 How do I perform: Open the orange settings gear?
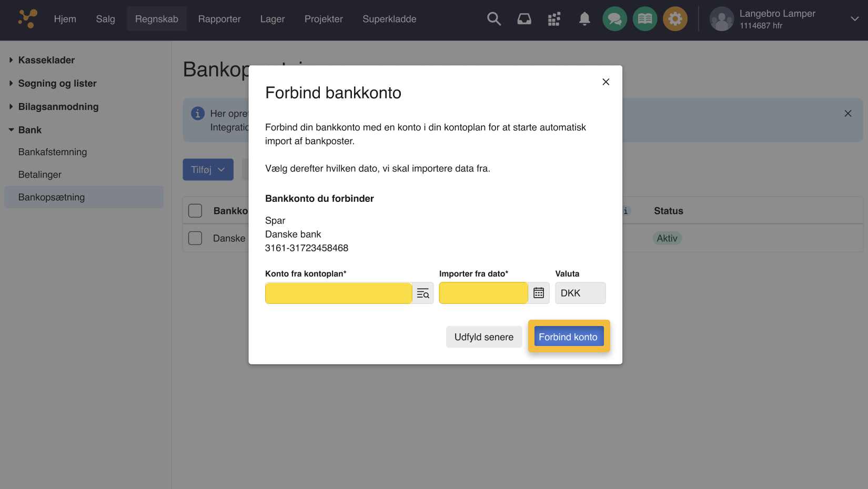(675, 18)
